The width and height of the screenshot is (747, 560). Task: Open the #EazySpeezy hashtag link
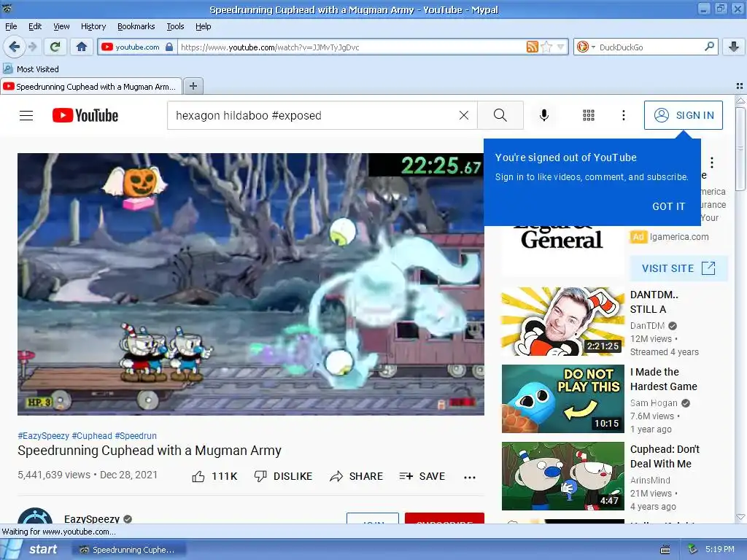pos(43,436)
